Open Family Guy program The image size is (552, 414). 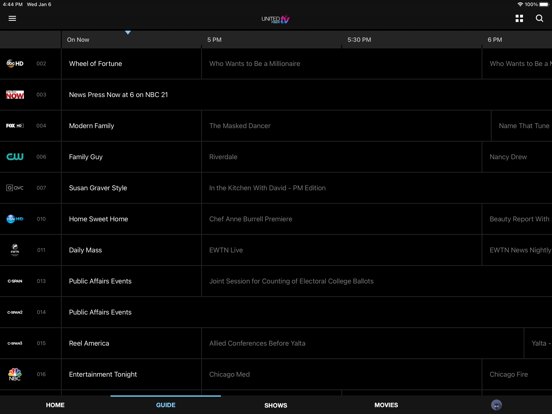(131, 157)
